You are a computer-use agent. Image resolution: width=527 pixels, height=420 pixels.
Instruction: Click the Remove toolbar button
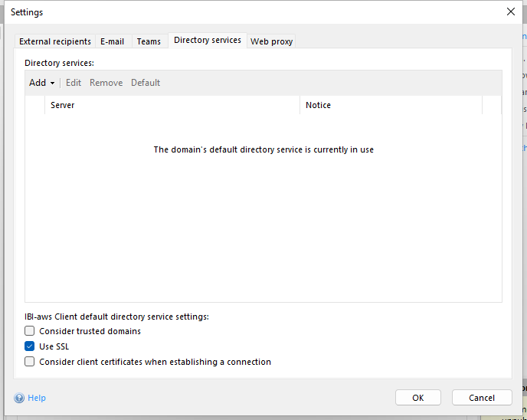click(106, 83)
